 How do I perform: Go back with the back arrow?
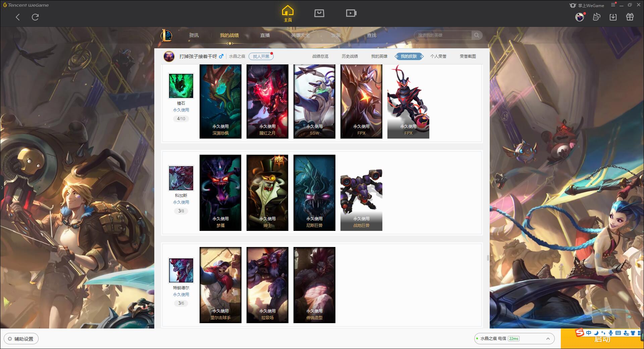click(x=18, y=17)
